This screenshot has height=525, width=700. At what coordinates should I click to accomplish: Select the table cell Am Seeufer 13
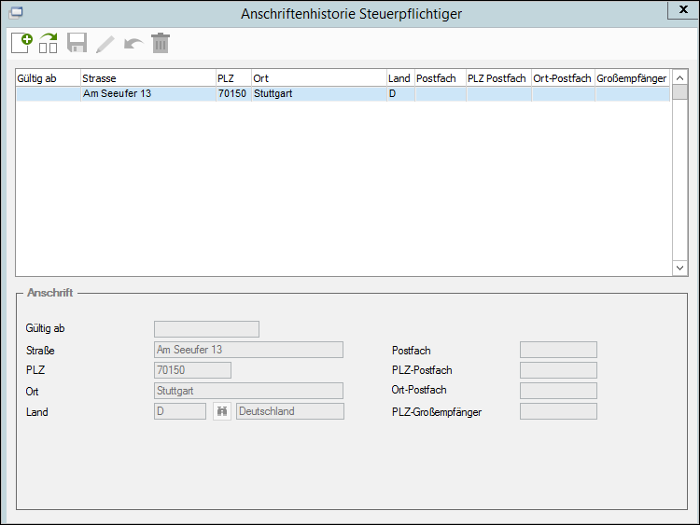(x=148, y=94)
